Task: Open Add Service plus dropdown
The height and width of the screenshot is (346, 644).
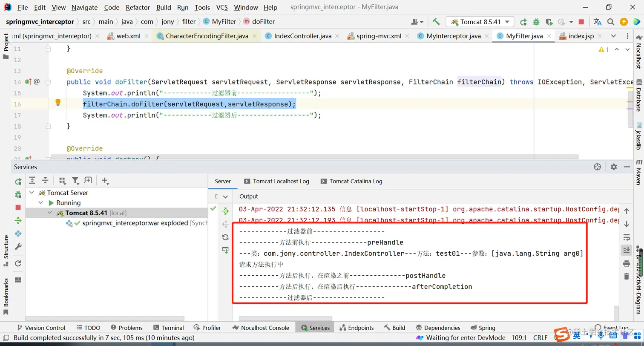Action: (x=105, y=181)
